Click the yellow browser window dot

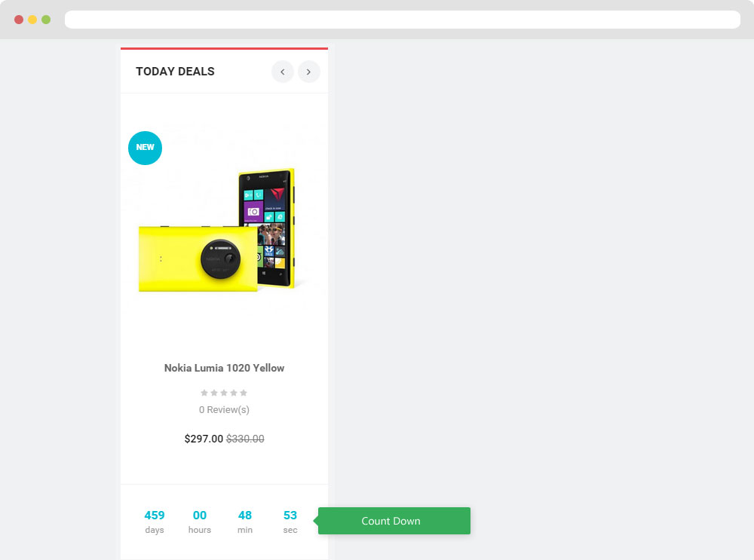click(x=32, y=20)
